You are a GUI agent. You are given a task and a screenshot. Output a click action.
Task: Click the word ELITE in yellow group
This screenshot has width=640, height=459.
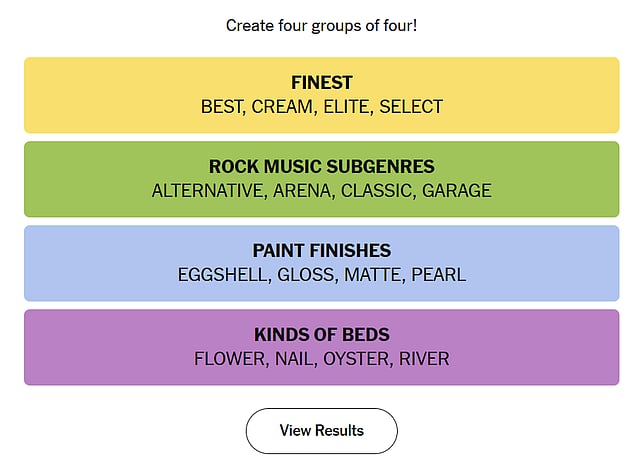346,107
